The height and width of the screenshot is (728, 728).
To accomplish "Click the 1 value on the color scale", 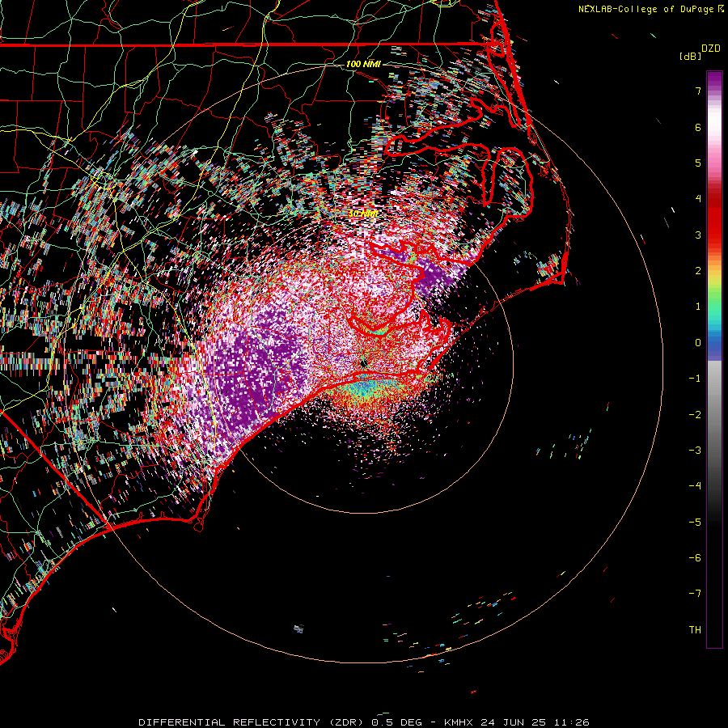I will 698,307.
